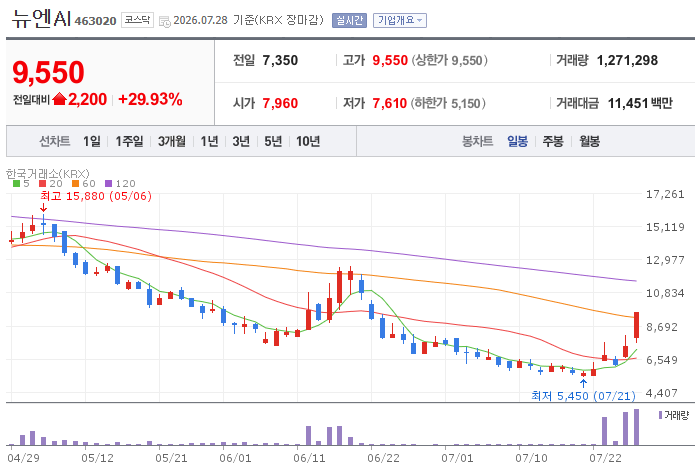The width and height of the screenshot is (695, 466).
Task: Click the stock code 463020
Action: [95, 21]
